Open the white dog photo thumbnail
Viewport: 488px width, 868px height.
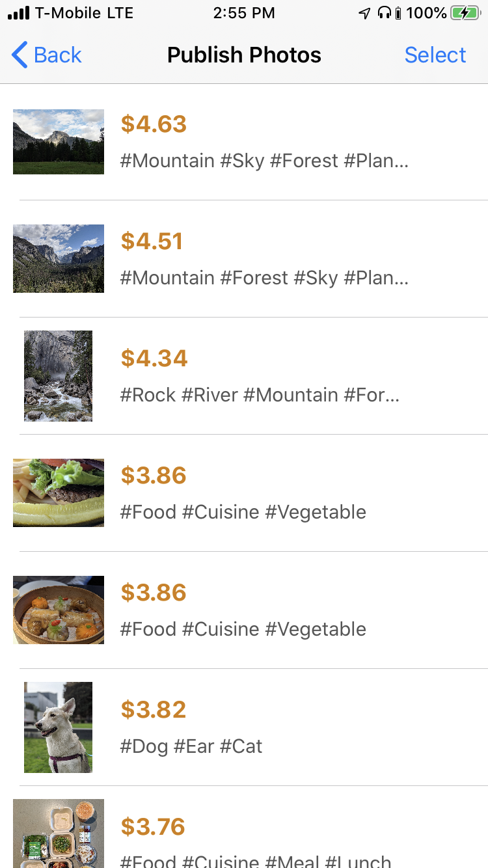[59, 727]
